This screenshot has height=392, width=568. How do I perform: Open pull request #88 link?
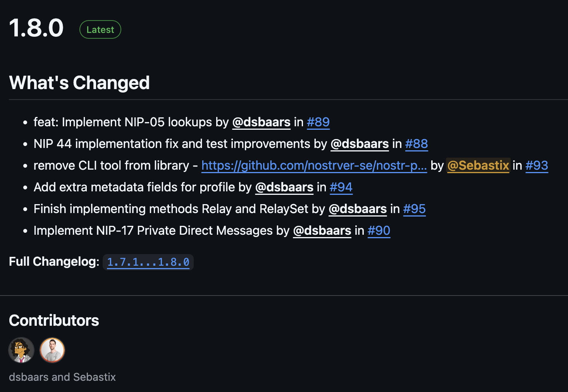point(417,144)
